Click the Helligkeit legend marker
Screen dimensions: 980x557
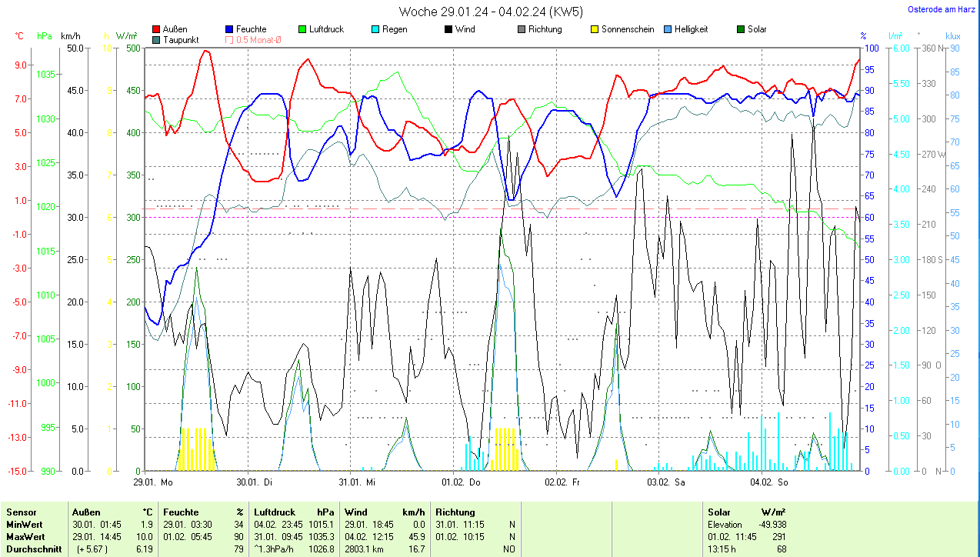pos(668,29)
